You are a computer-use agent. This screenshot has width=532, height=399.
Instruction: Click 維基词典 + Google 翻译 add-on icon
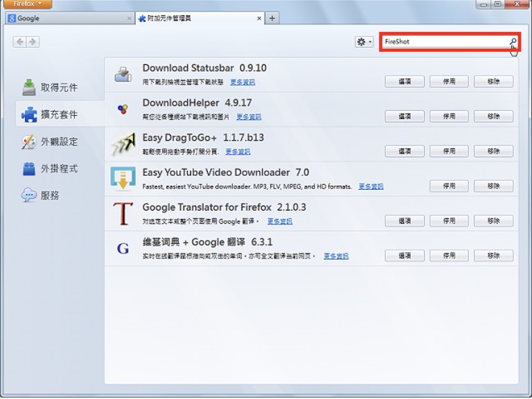click(123, 249)
